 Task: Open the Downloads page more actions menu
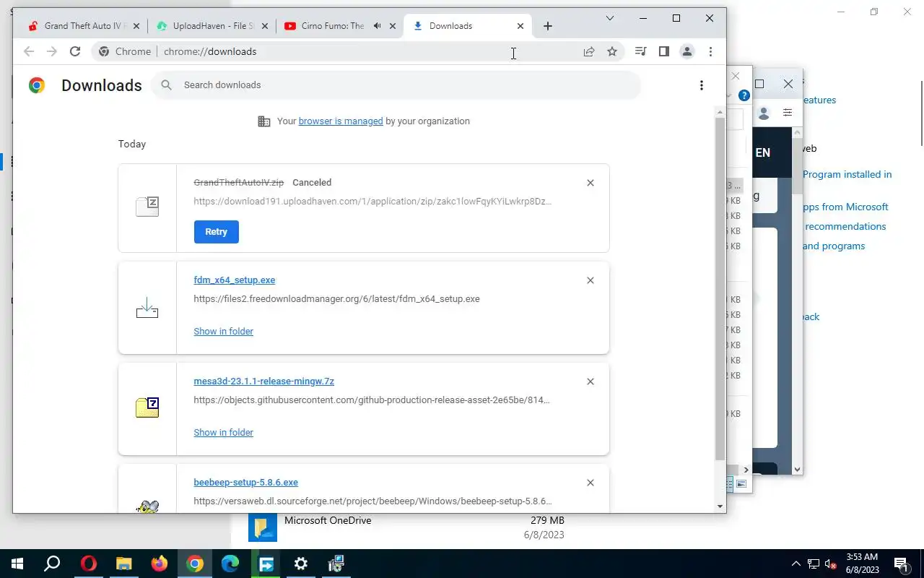[x=702, y=85]
